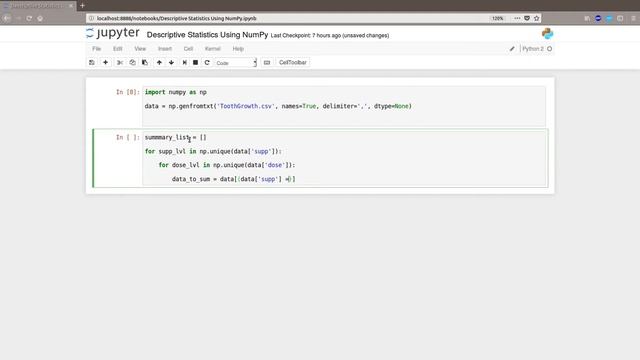640x360 pixels.
Task: Show the site information icon in the address bar
Action: [x=91, y=18]
